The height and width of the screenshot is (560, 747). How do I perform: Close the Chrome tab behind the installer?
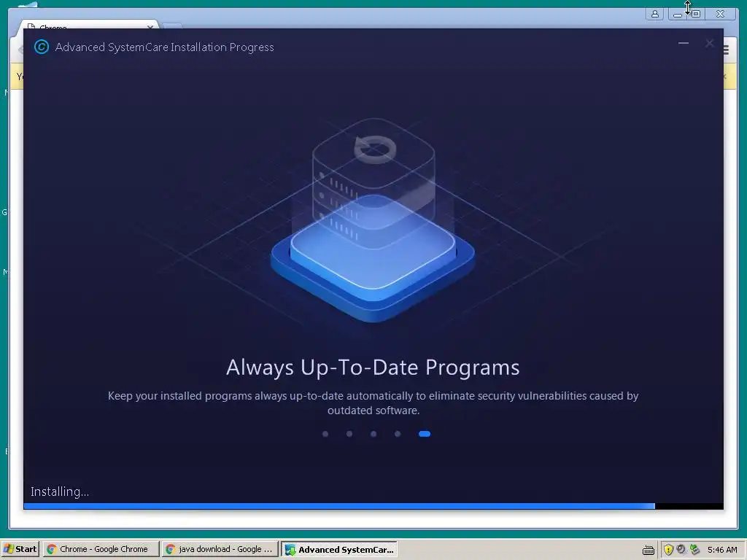(x=150, y=27)
